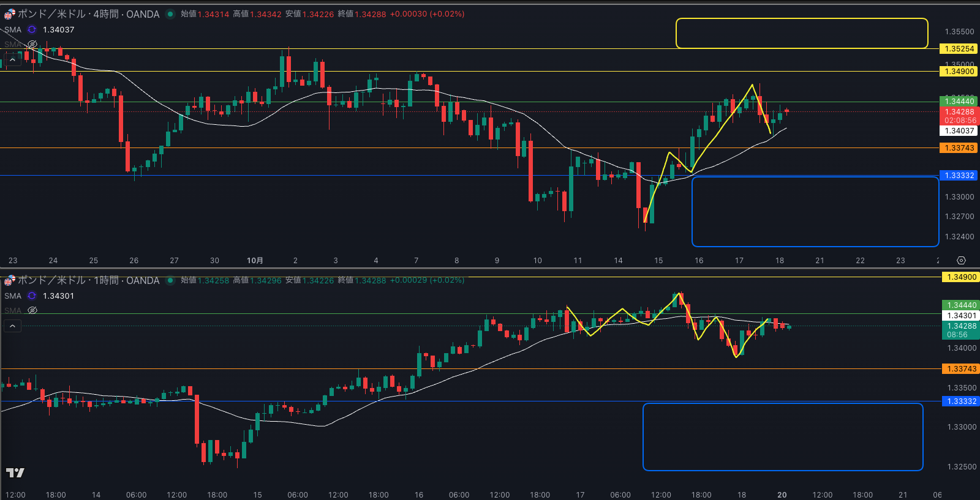The image size is (980, 500).
Task: Select the yellow 1.34900 label in the 1時間 chart
Action: [x=960, y=277]
